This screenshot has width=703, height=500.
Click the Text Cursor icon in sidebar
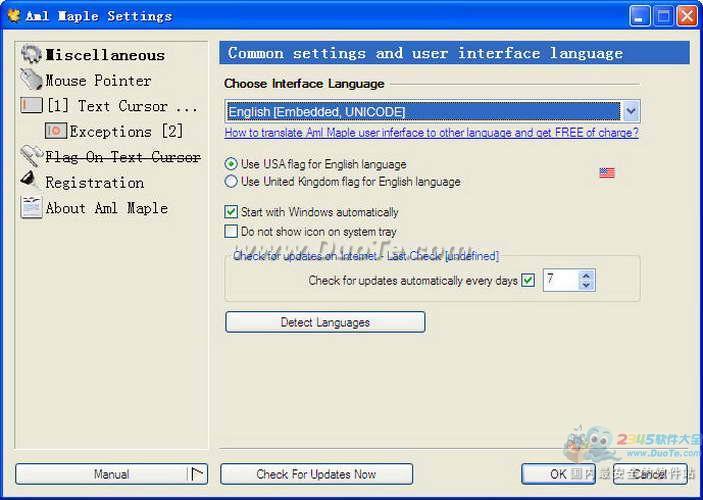coord(31,105)
